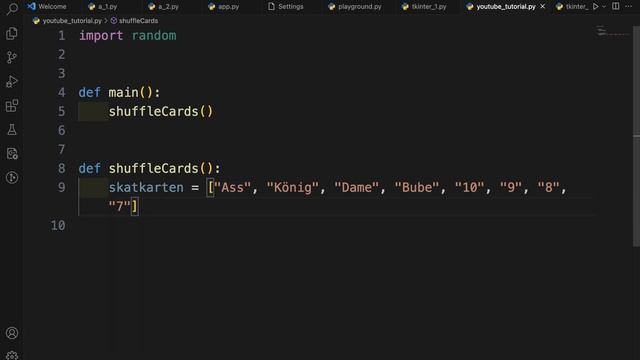This screenshot has width=640, height=360.
Task: Click the skatkarten variable name
Action: coord(146,187)
